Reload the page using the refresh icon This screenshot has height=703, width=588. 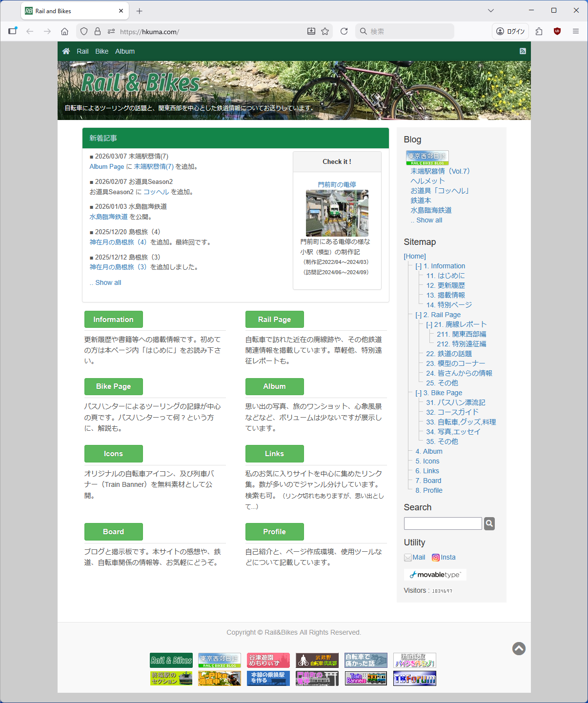[x=344, y=31]
